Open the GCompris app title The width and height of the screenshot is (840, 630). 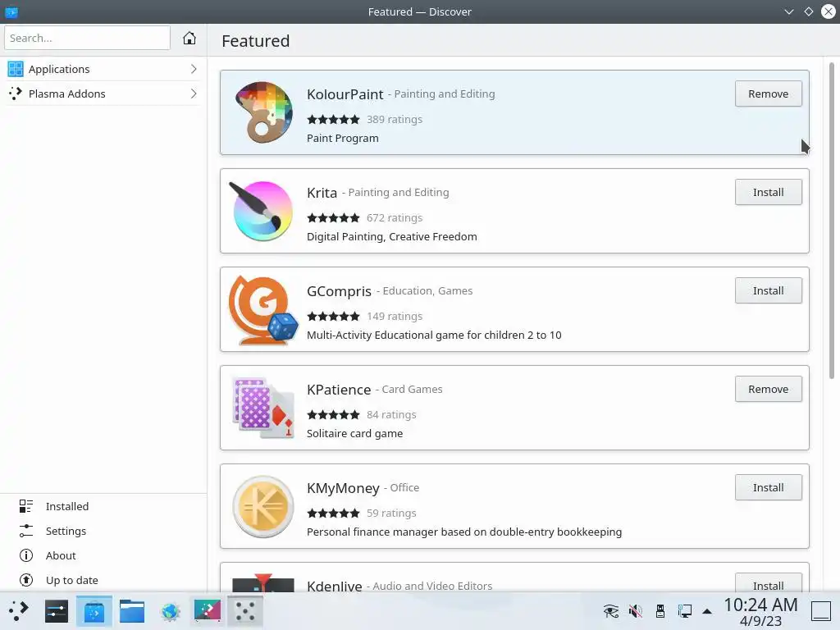339,291
